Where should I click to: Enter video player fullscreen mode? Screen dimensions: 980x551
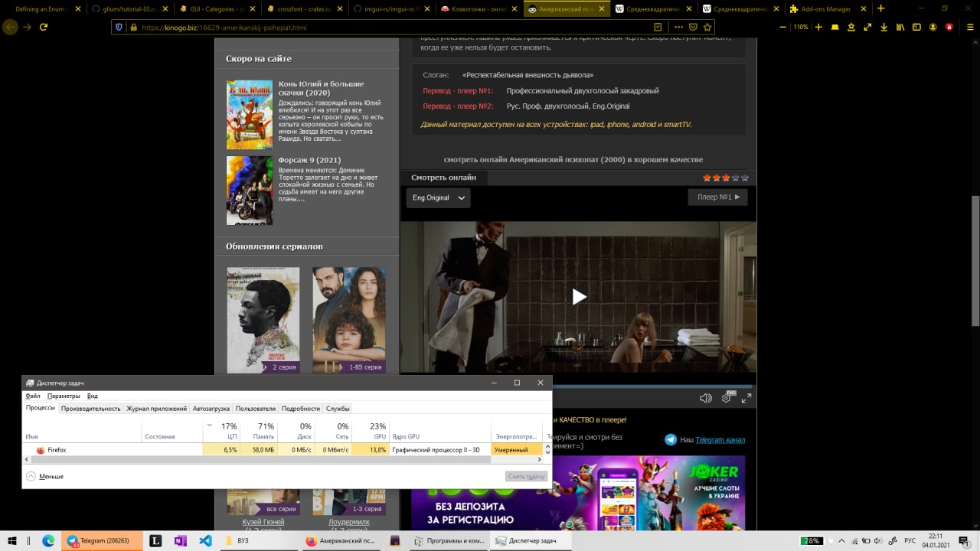[746, 398]
